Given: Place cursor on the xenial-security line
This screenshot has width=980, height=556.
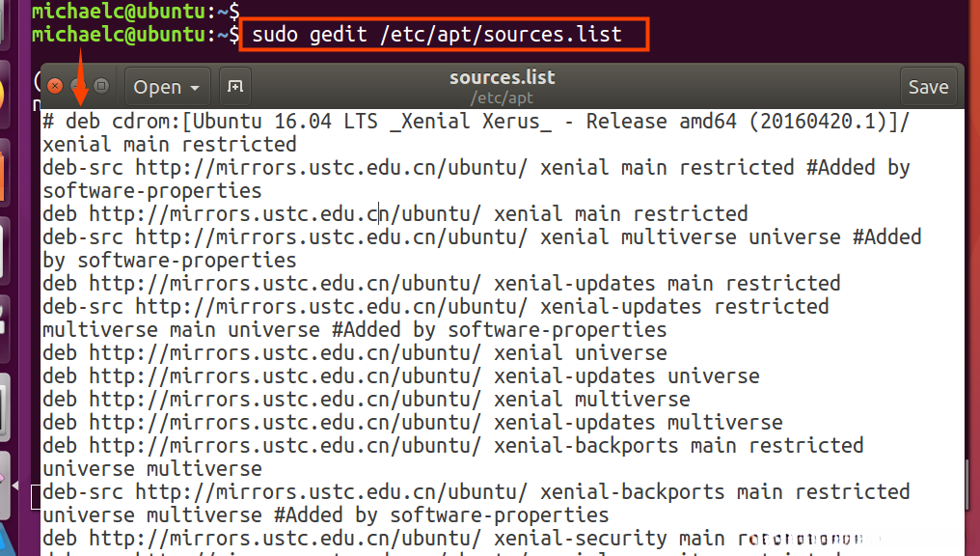Looking at the screenshot, I should [386, 539].
